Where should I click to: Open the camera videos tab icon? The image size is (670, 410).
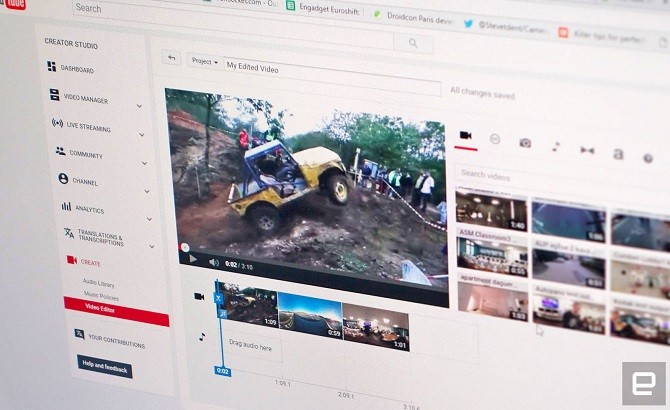coord(464,135)
